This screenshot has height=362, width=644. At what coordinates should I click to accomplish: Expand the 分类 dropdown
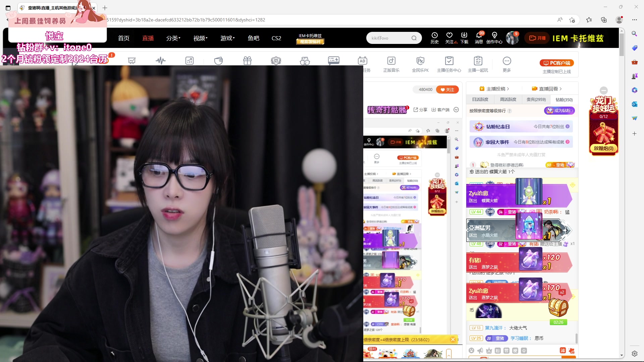coord(173,38)
